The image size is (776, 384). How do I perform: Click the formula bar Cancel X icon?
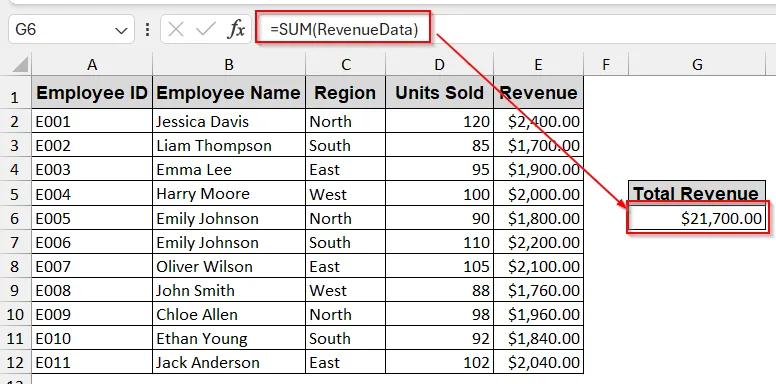click(x=176, y=30)
